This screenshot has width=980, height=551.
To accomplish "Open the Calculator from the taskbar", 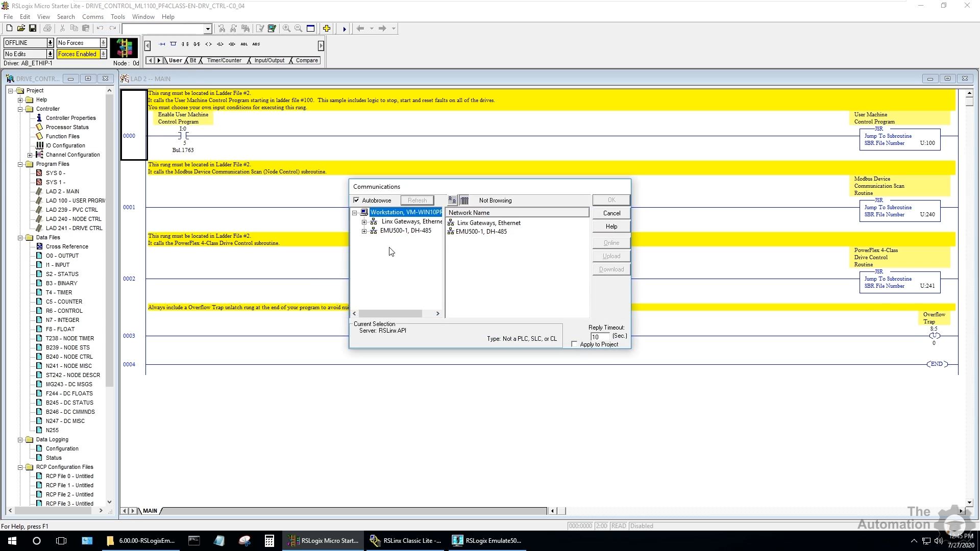I will coord(269,541).
